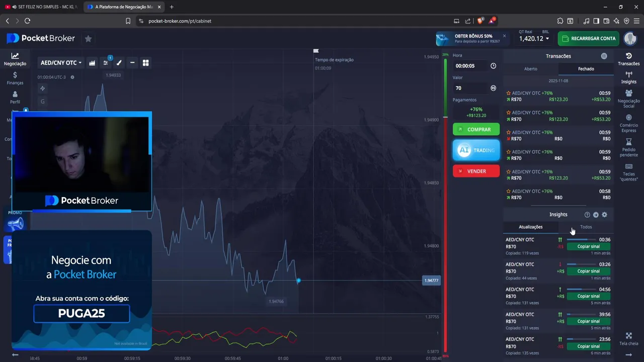
Task: Switch to the Fechado transactions tab
Action: coord(586,69)
